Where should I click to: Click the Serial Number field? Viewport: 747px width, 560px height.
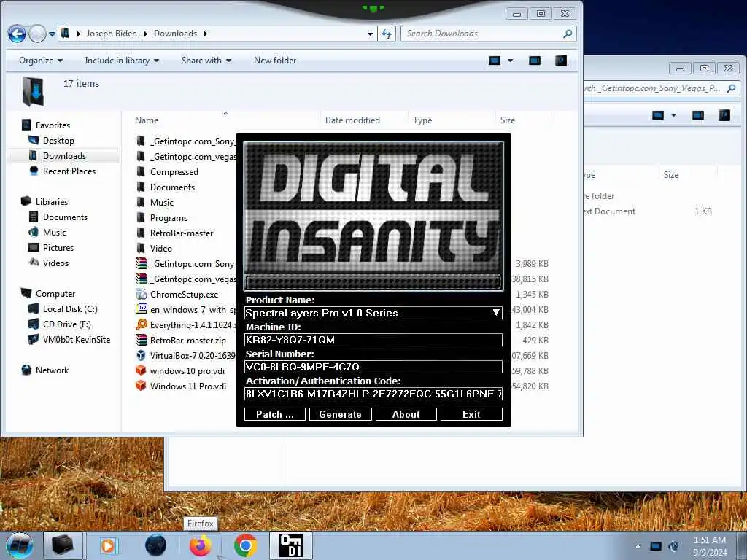coord(373,367)
